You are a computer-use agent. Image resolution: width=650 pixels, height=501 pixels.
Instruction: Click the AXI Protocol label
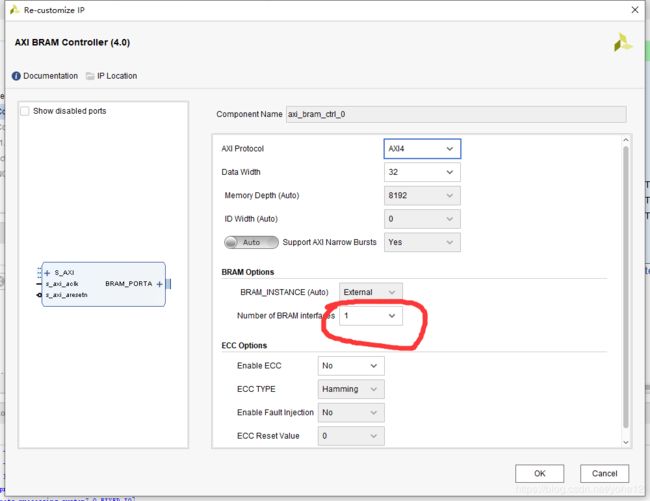pyautogui.click(x=243, y=149)
